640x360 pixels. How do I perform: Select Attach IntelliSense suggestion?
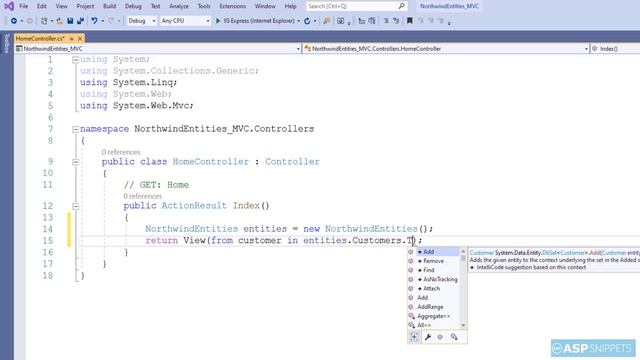[x=433, y=289]
